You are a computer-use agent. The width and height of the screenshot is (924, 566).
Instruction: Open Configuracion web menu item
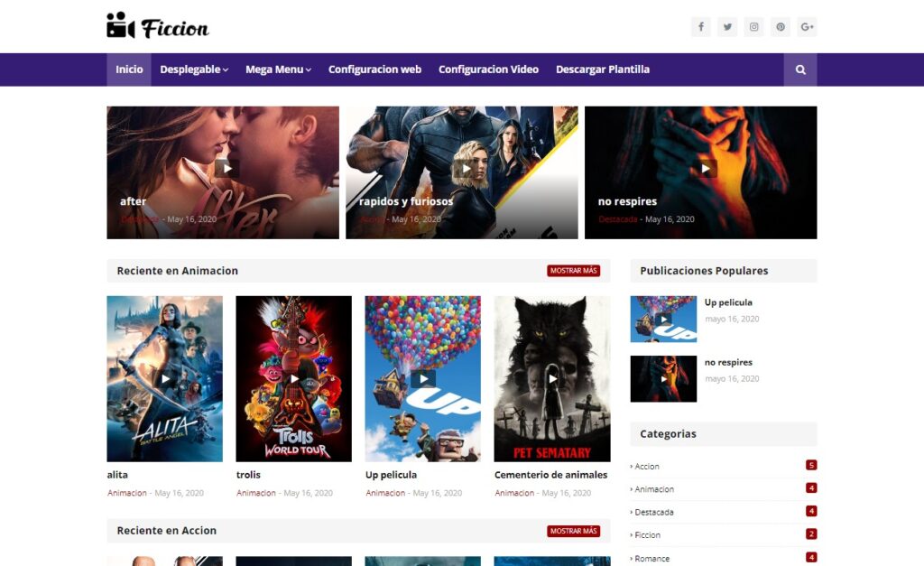pyautogui.click(x=374, y=70)
